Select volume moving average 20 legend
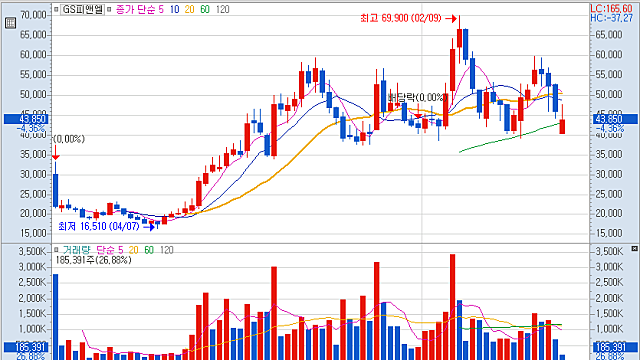Viewport: 640px width, 360px height. pos(133,250)
